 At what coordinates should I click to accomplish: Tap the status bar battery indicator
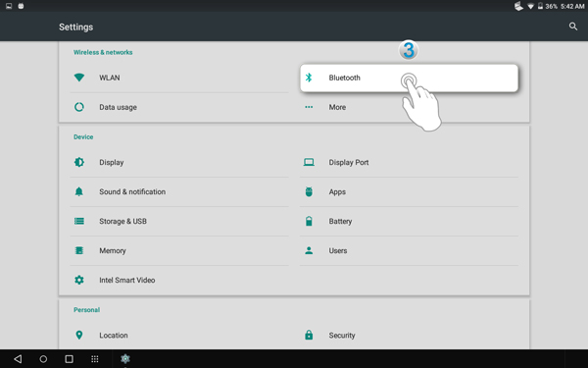point(540,6)
